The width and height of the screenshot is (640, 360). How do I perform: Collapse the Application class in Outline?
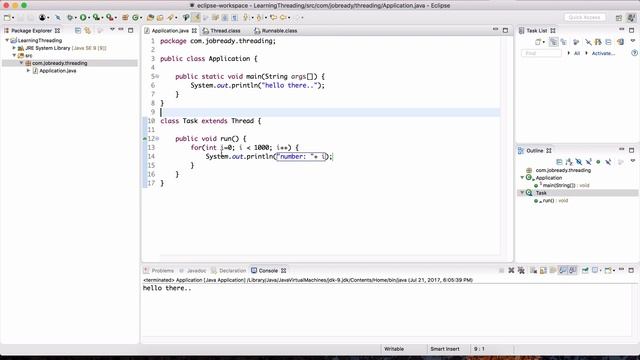pyautogui.click(x=522, y=178)
